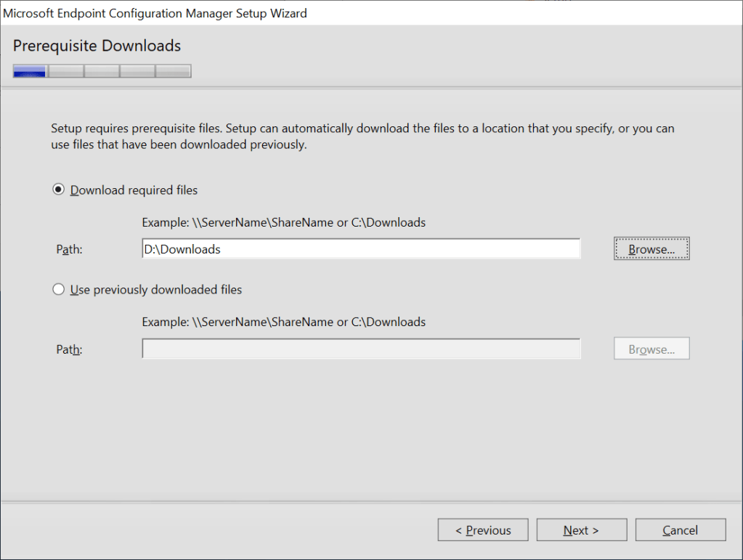Proceed by clicking the Next button

click(581, 530)
